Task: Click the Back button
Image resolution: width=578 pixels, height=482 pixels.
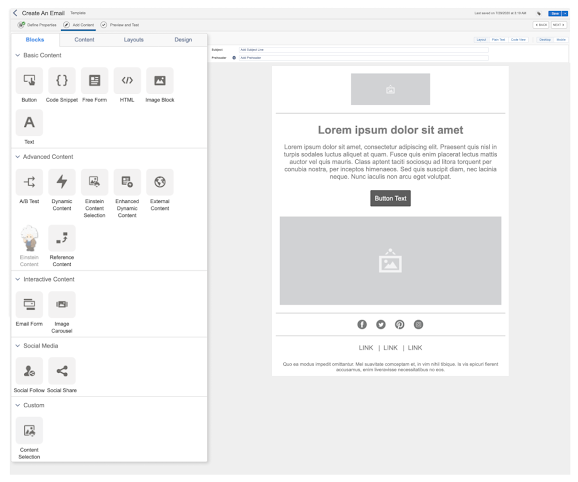Action: click(541, 25)
